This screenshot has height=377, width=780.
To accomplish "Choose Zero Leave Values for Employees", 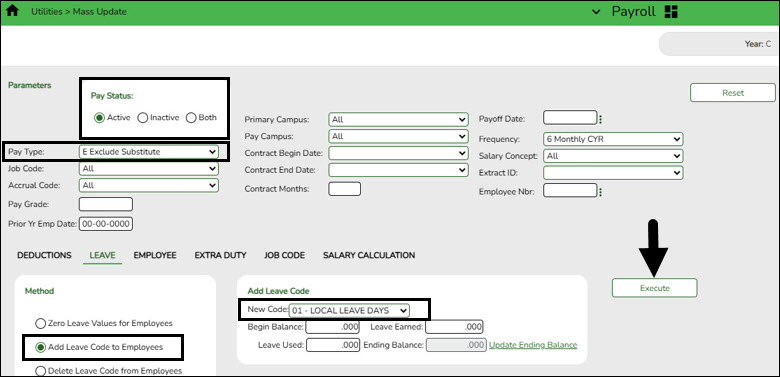I will point(40,323).
